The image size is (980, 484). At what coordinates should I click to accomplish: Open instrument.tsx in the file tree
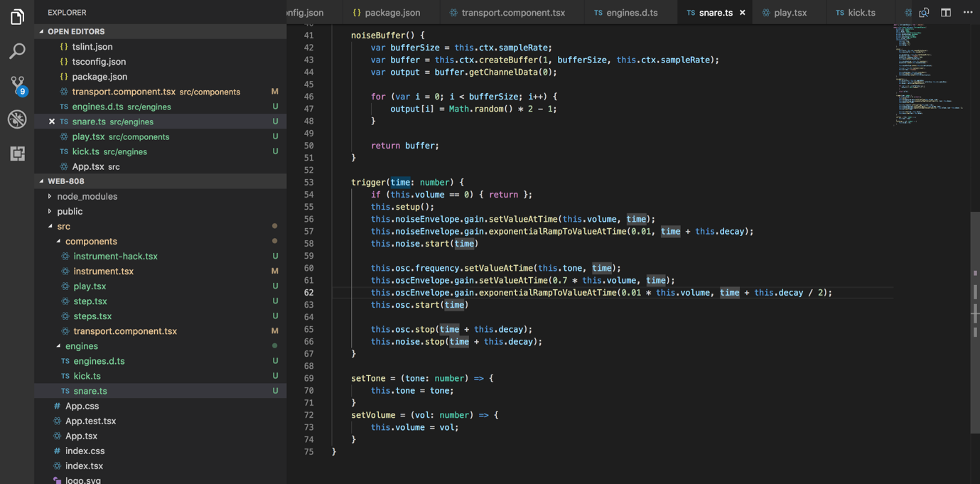(x=103, y=271)
